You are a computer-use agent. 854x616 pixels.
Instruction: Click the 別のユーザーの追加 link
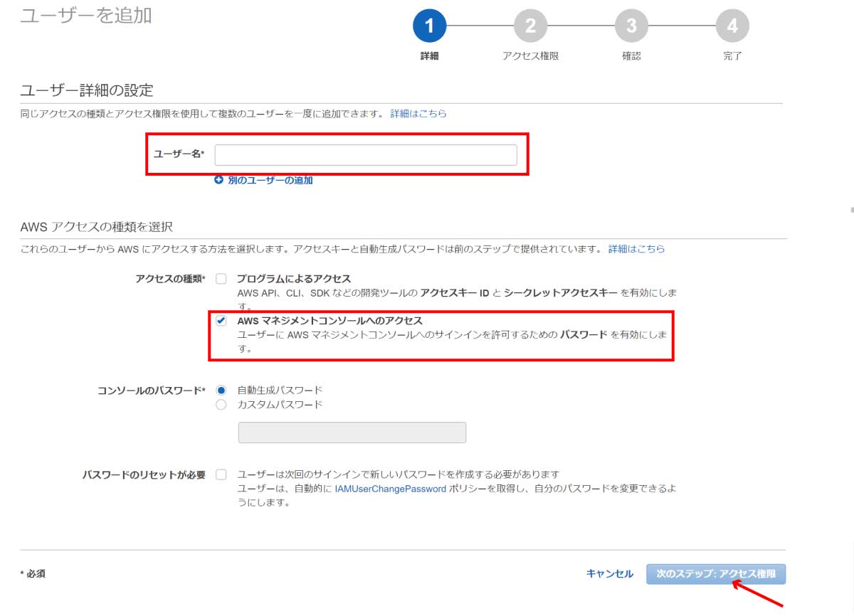(269, 180)
